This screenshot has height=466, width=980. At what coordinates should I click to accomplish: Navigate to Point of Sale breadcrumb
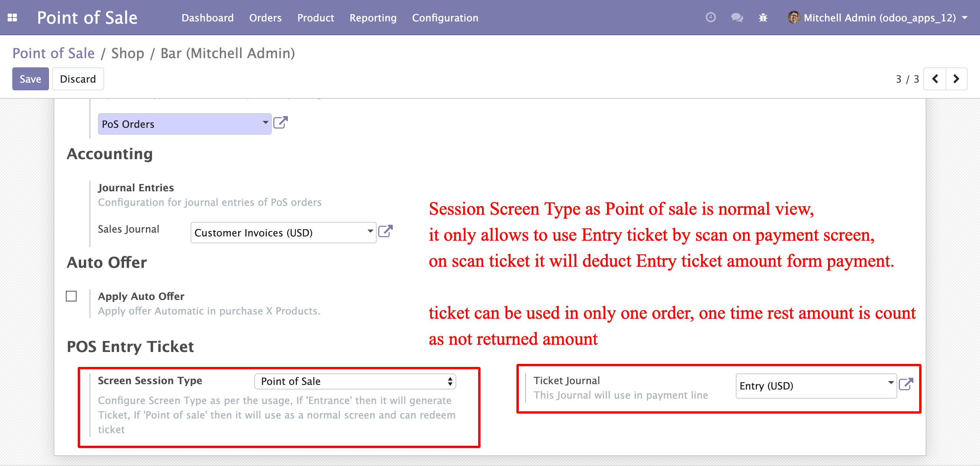point(54,53)
